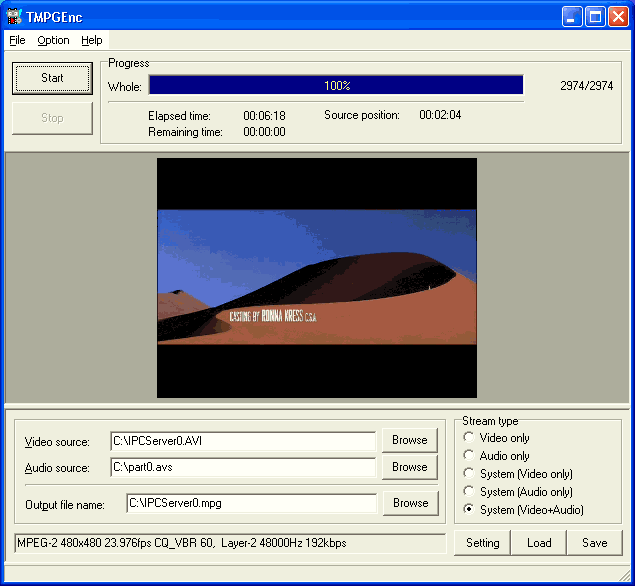Select the Video only stream type

pos(496,438)
